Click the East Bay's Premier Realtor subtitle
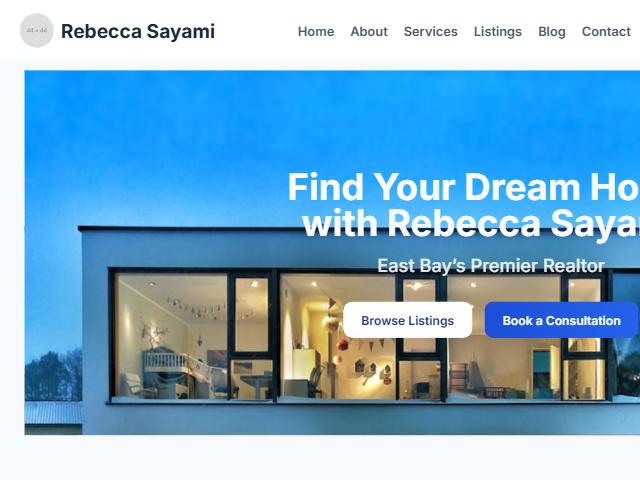Viewport: 640px width, 480px height. tap(491, 266)
